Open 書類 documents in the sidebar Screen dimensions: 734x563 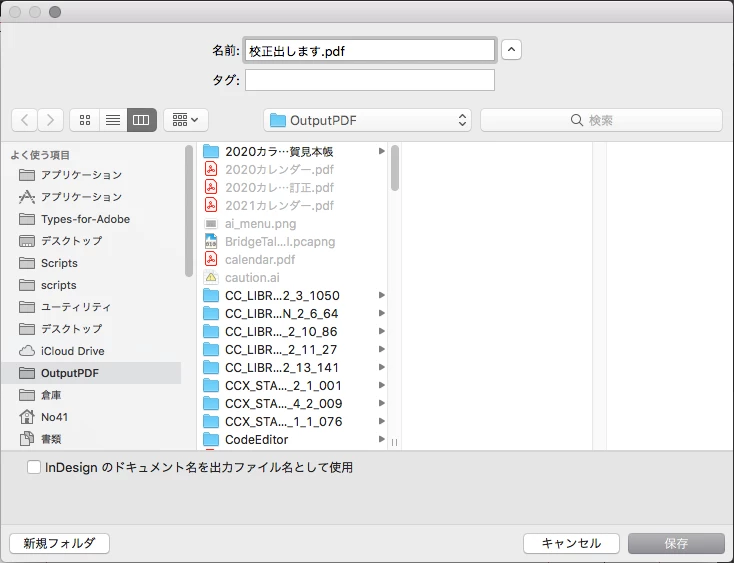[x=91, y=439]
